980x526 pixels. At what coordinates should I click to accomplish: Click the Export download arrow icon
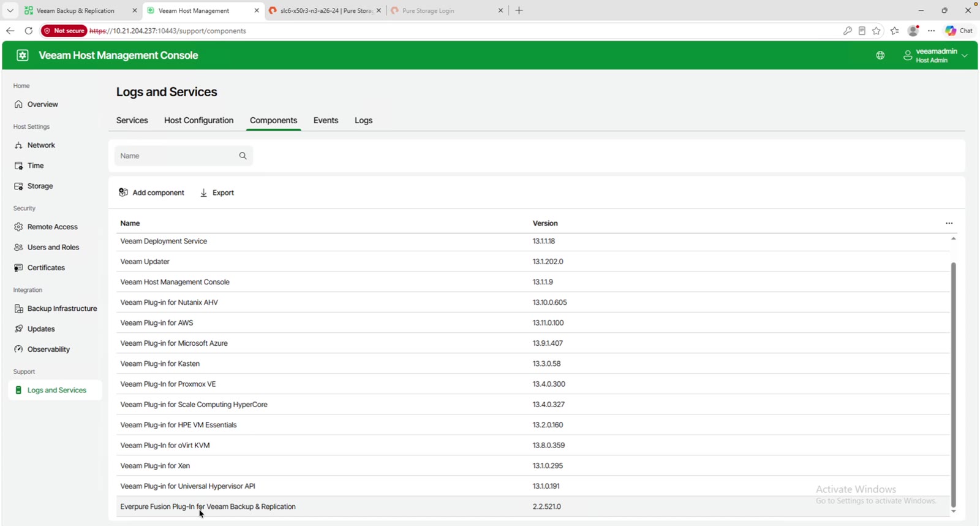(x=203, y=192)
